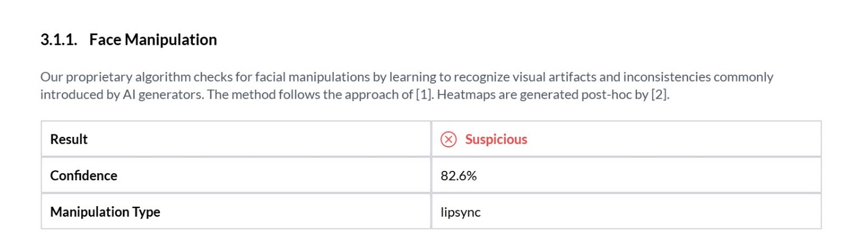Click the "3.1.1." section number
This screenshot has height=239, width=868.
(59, 40)
